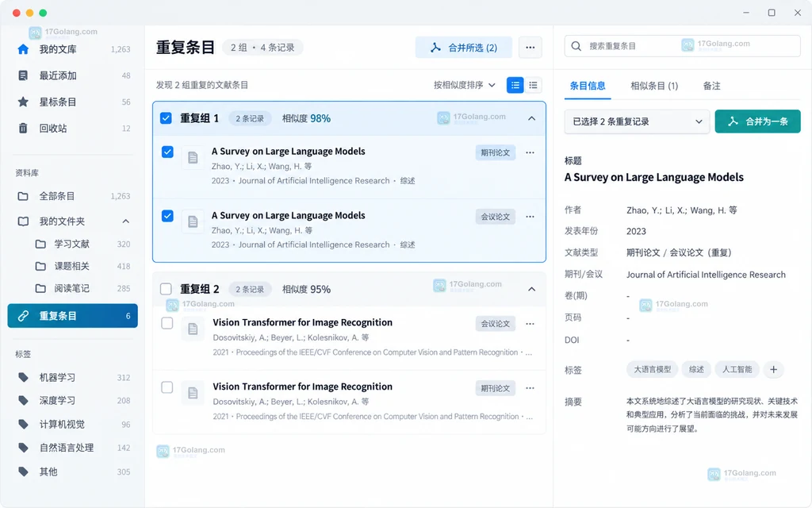
Task: Switch to compact list view
Action: pos(533,85)
